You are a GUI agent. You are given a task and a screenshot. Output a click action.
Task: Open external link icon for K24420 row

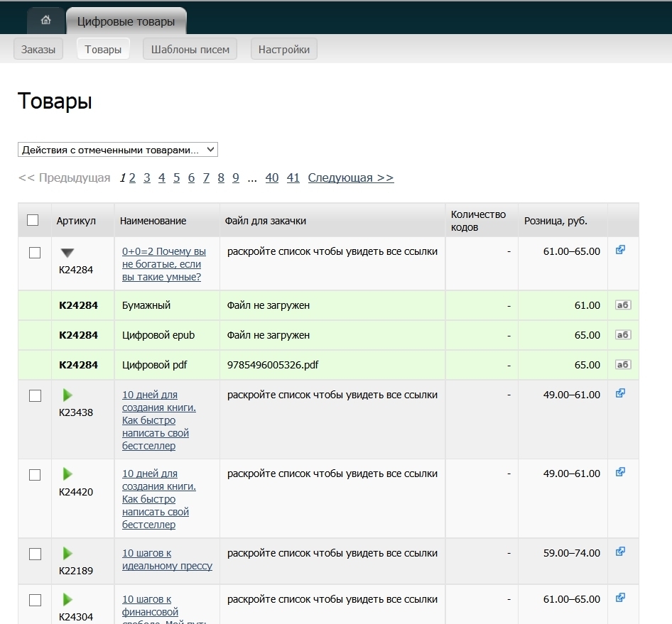(x=620, y=472)
